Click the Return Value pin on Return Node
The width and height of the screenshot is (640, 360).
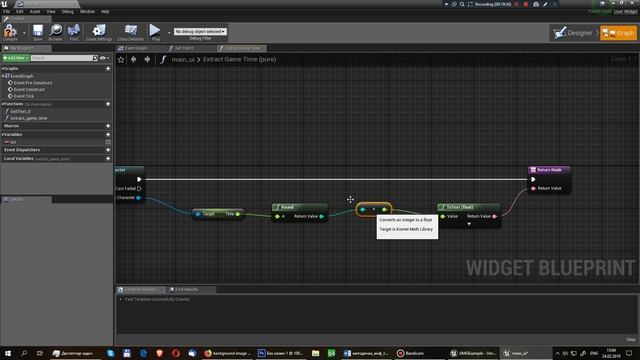[533, 188]
